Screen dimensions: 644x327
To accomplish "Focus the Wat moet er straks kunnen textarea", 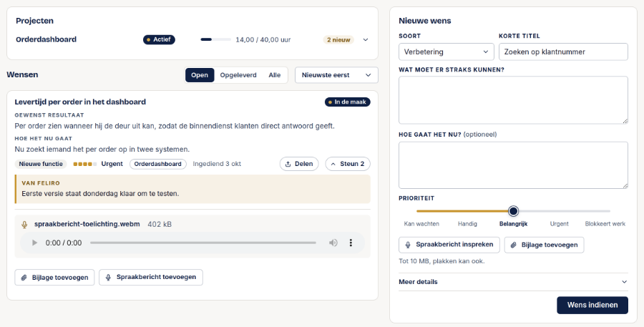I will point(513,100).
